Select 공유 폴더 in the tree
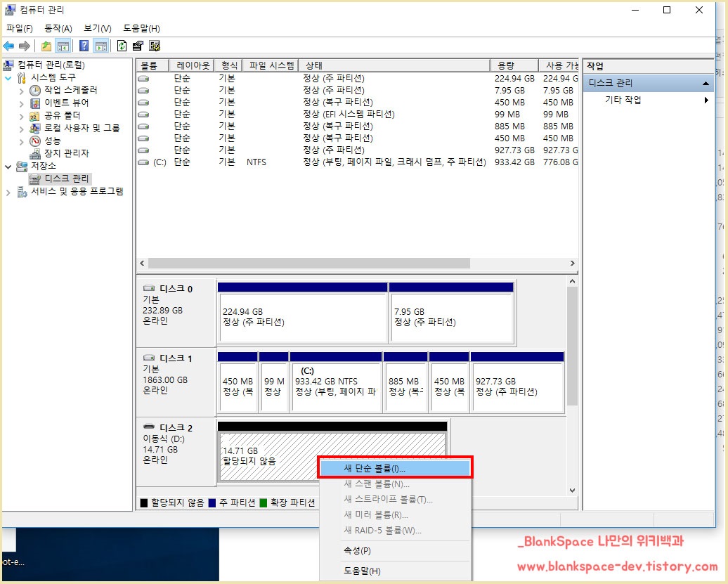The width and height of the screenshot is (728, 584). click(x=63, y=115)
